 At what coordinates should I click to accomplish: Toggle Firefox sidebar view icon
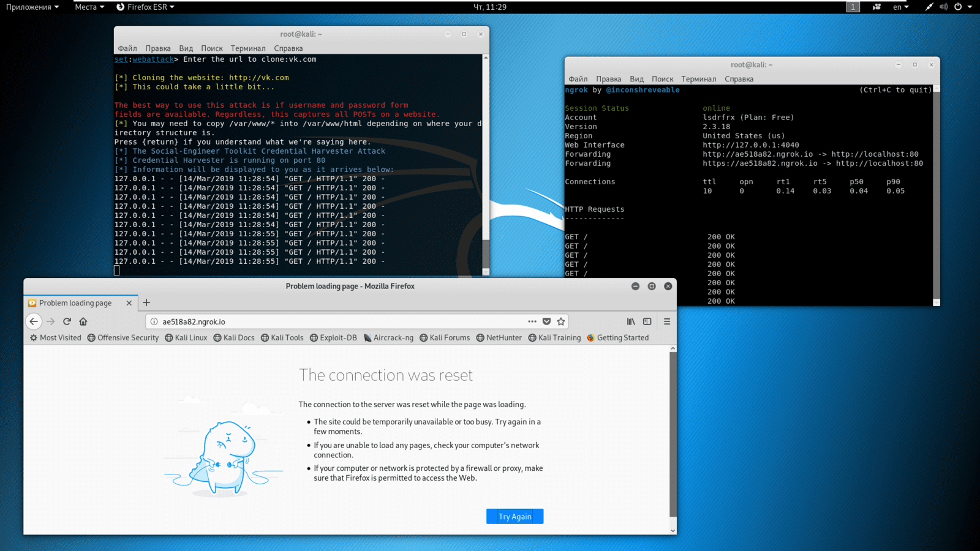[x=647, y=321]
